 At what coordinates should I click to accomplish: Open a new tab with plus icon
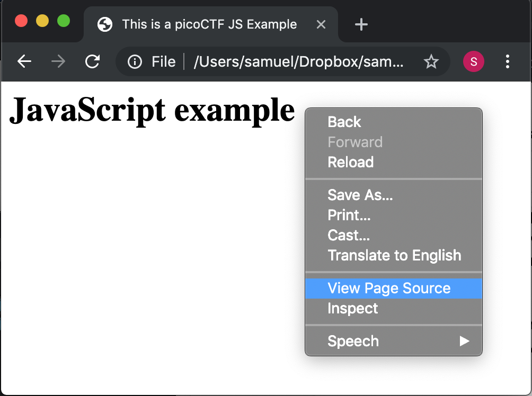coord(361,24)
